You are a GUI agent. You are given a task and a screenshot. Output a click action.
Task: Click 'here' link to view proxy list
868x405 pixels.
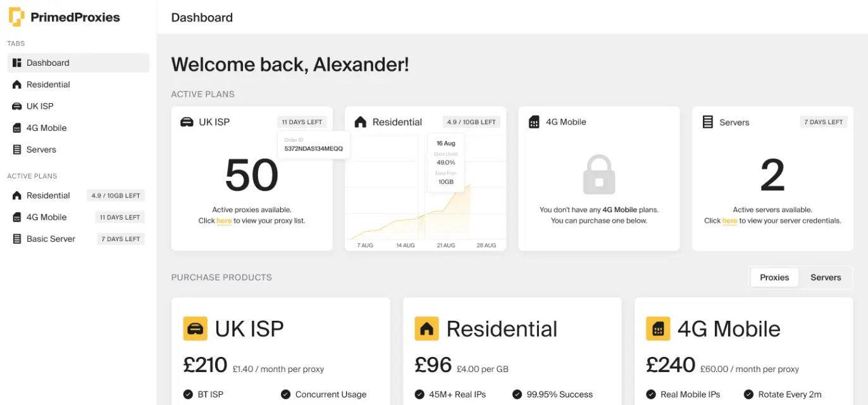pyautogui.click(x=224, y=221)
